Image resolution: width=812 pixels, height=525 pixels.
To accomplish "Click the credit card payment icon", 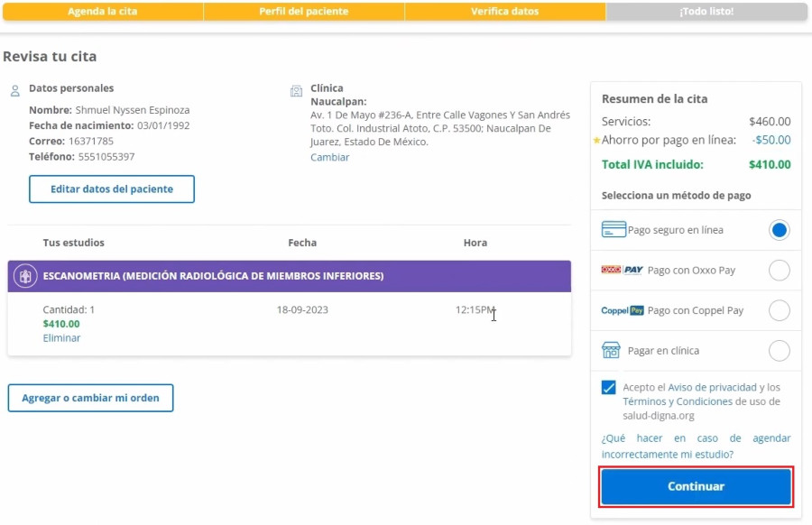I will tap(614, 230).
